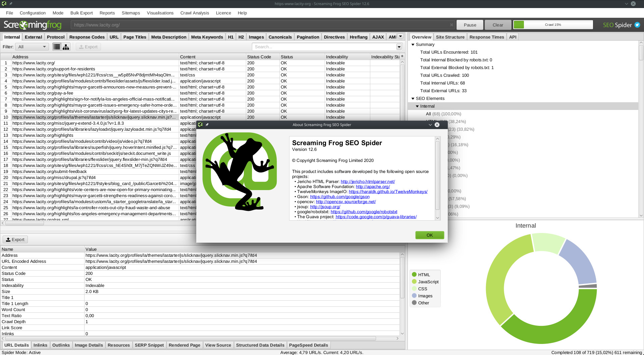This screenshot has height=355, width=644.
Task: Click the Address column header
Action: 95,57
